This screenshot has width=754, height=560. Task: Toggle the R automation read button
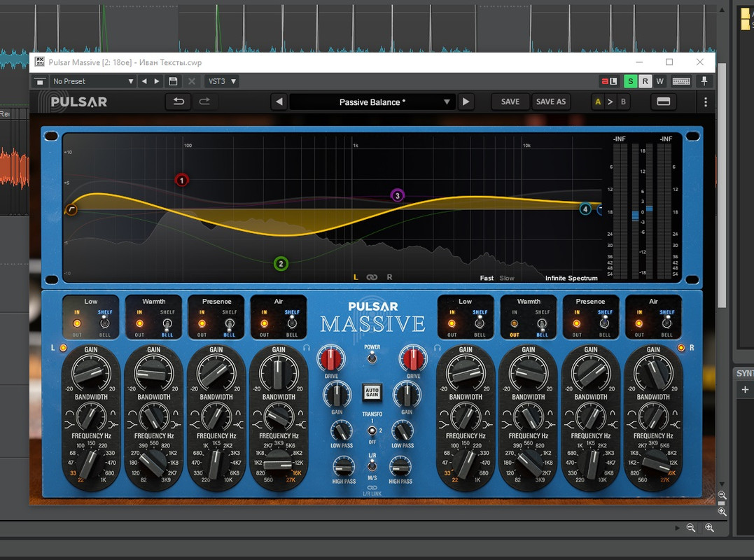pyautogui.click(x=645, y=81)
